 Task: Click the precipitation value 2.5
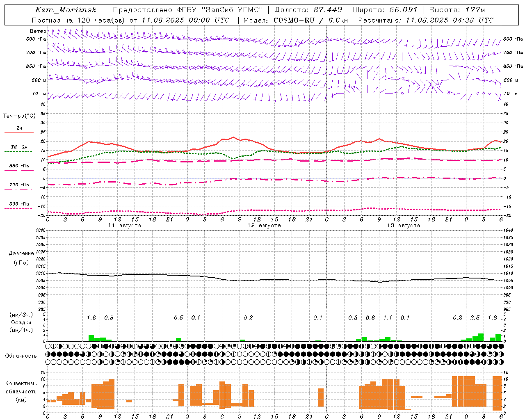(475, 318)
